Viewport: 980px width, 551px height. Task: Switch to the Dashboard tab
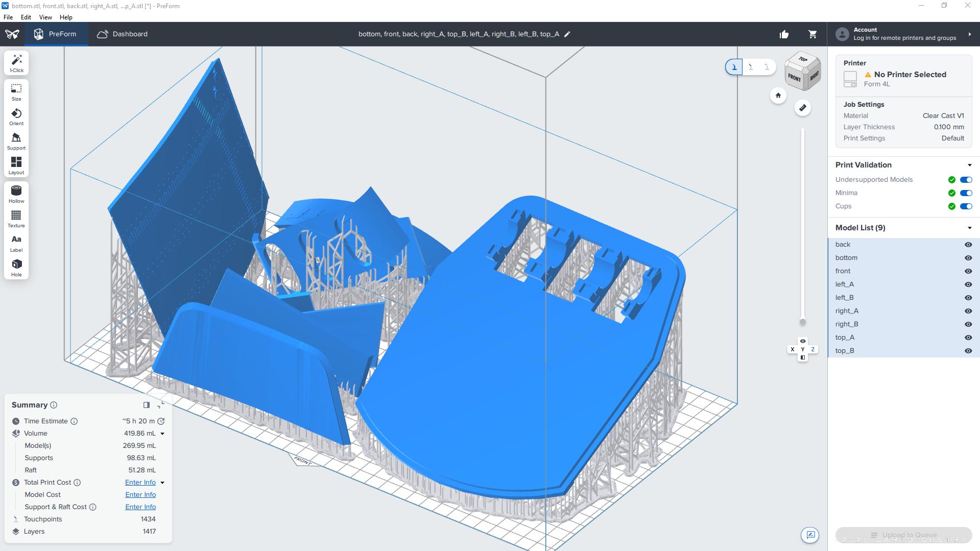(123, 34)
